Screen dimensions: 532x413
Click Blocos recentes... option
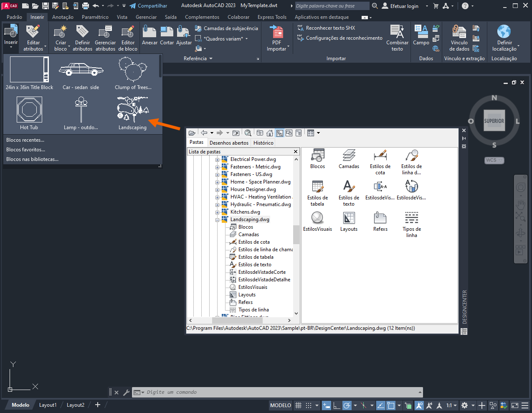(x=25, y=140)
